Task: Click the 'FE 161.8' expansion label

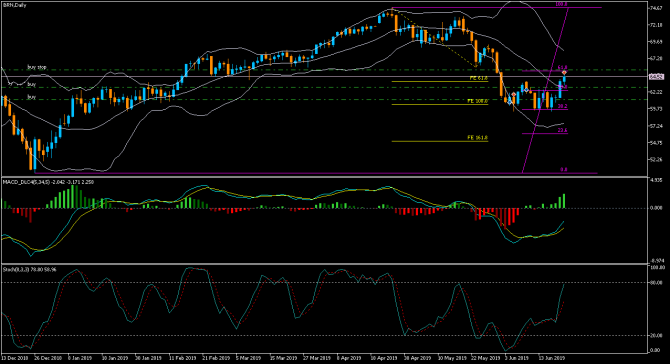Action: pos(478,138)
